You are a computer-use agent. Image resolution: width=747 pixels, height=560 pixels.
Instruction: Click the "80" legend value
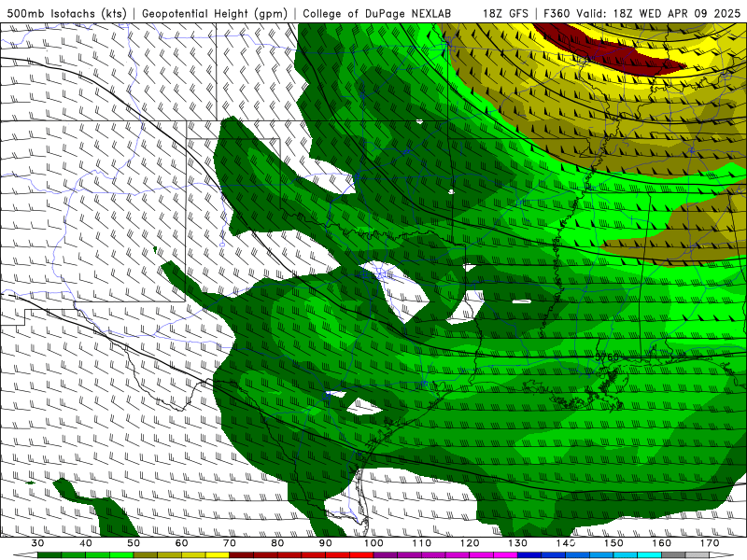click(x=277, y=543)
